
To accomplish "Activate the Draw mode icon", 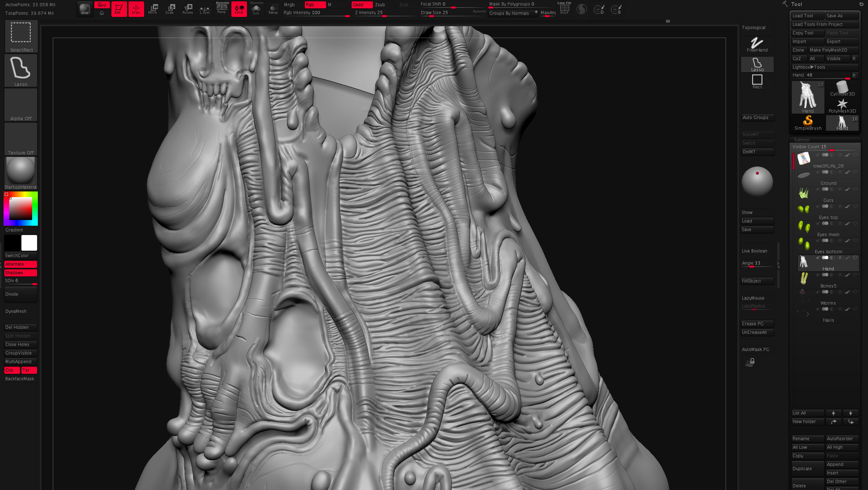I will click(136, 9).
